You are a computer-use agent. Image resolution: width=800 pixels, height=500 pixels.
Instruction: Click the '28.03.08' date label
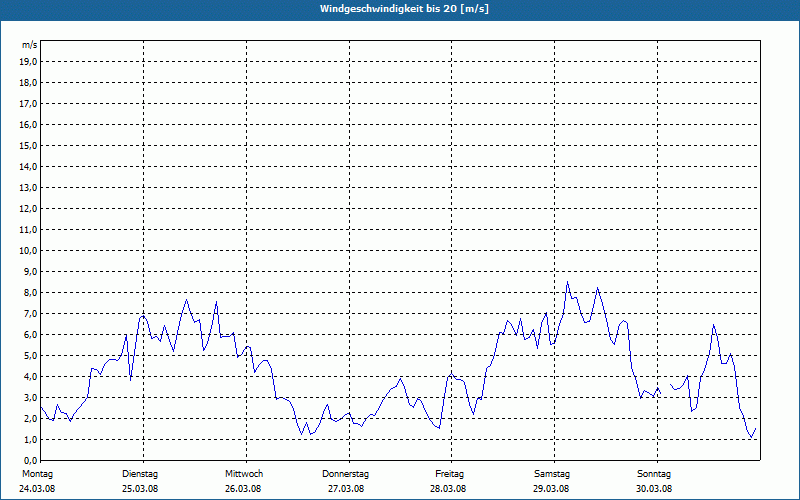[x=448, y=489]
